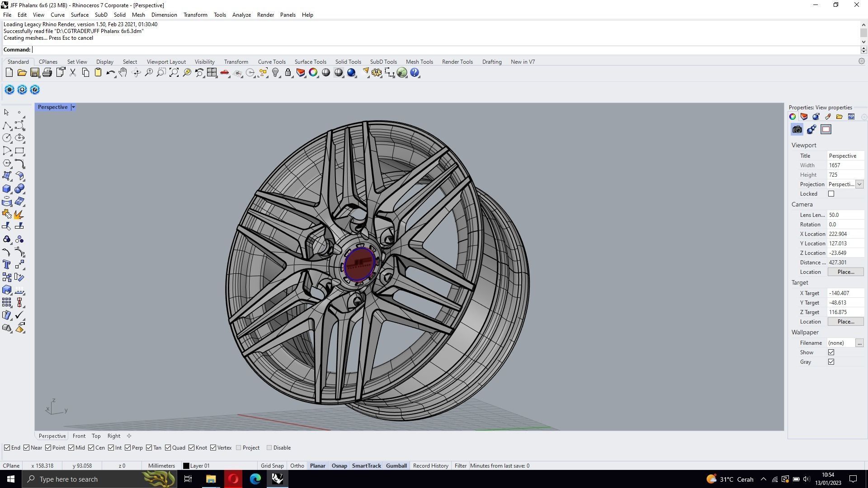Open the Surface menu

click(80, 15)
